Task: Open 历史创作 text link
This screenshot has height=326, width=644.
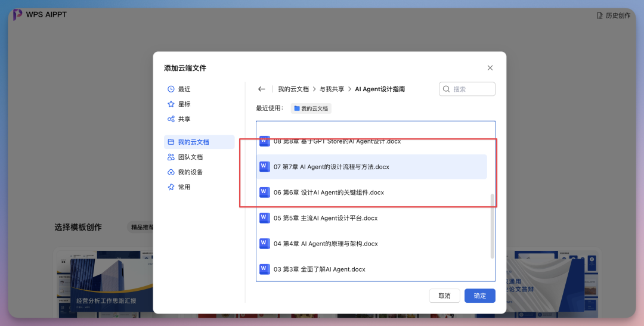Action: [x=618, y=15]
